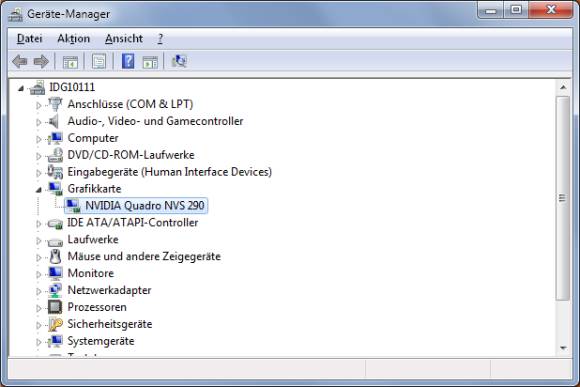This screenshot has height=387, width=580.
Task: Click the Anschlüsse port icon
Action: point(55,104)
